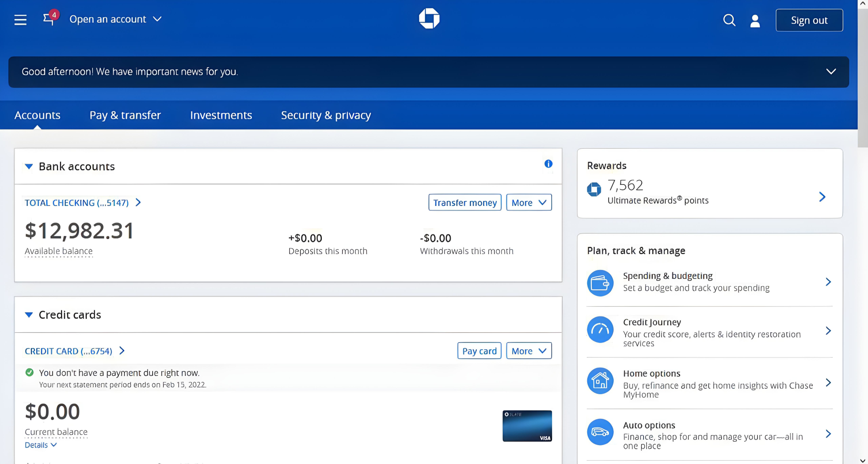The image size is (868, 464).
Task: Click the Spending & budgeting title
Action: click(667, 276)
